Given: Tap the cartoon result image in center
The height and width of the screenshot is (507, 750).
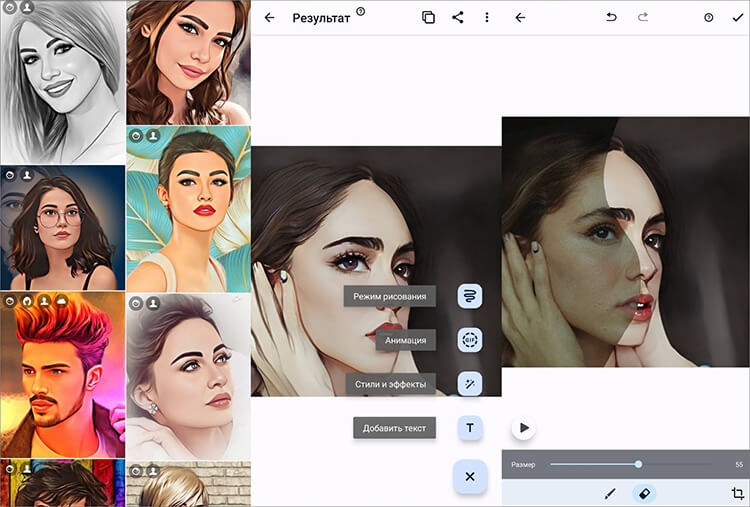Looking at the screenshot, I should tap(376, 271).
